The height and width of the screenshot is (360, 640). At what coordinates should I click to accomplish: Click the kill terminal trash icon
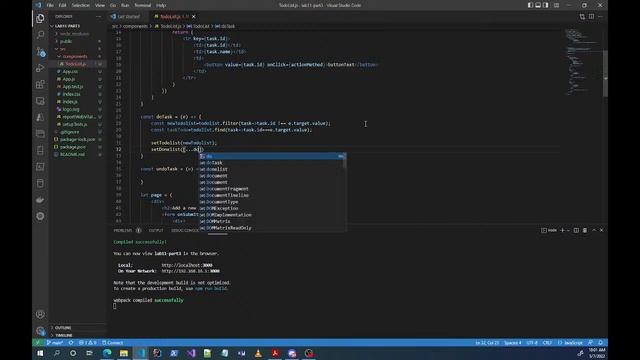(584, 230)
